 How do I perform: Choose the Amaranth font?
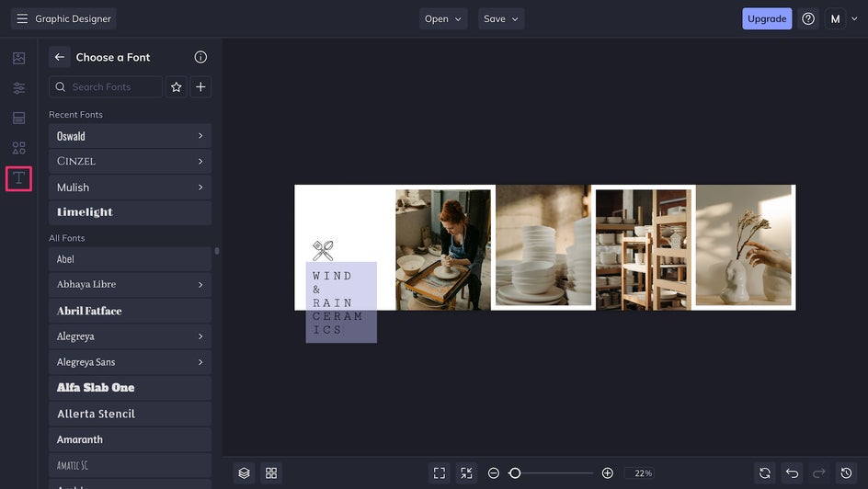[x=130, y=439]
